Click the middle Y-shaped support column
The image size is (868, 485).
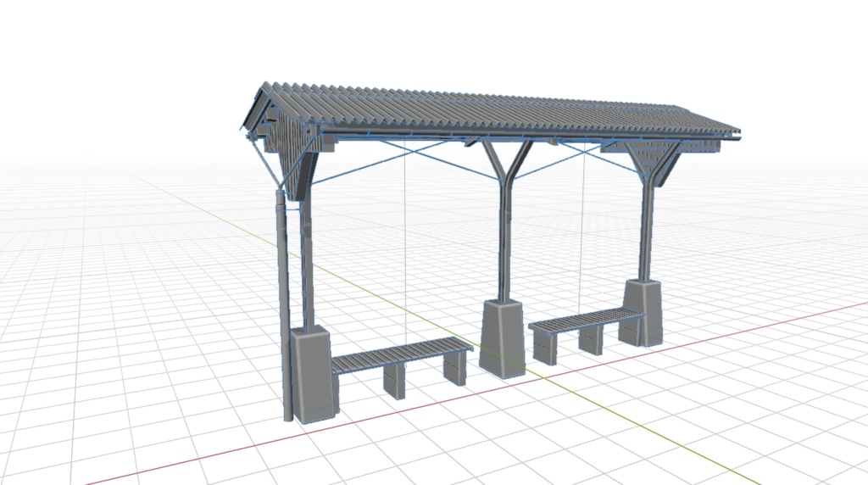506,221
